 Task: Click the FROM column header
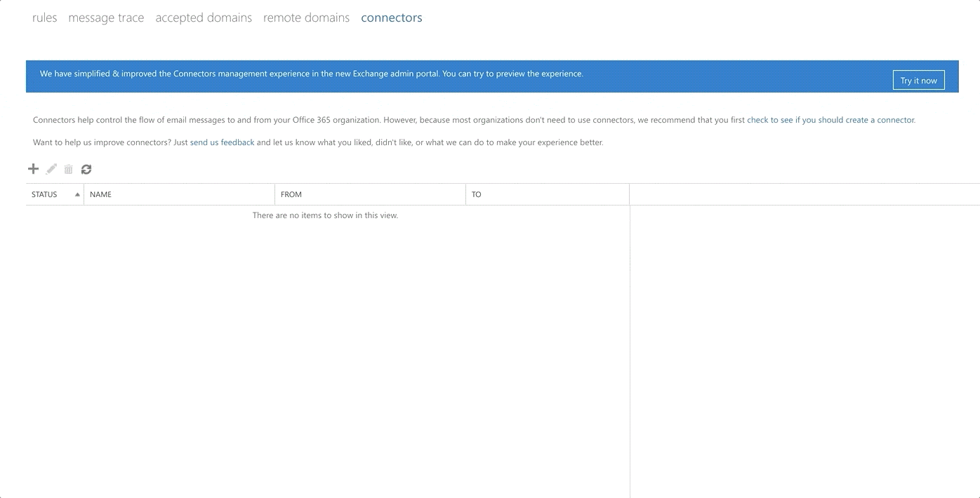291,194
